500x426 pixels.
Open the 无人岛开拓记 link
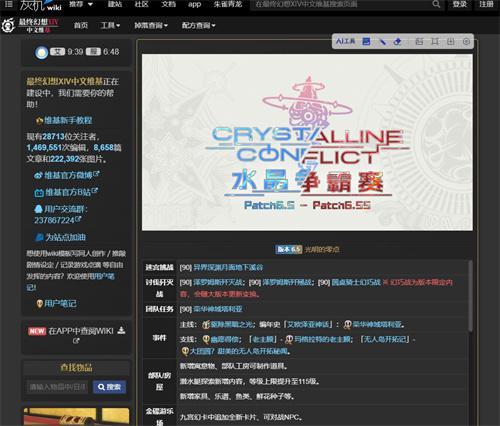(x=385, y=339)
